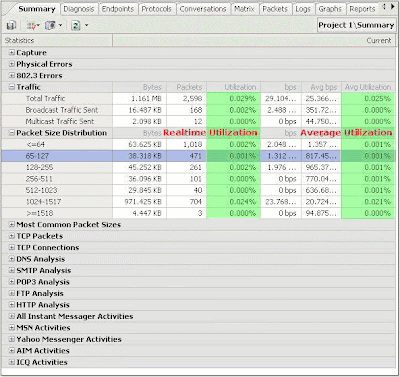Expand the HTTP Analysis group

tap(12, 305)
